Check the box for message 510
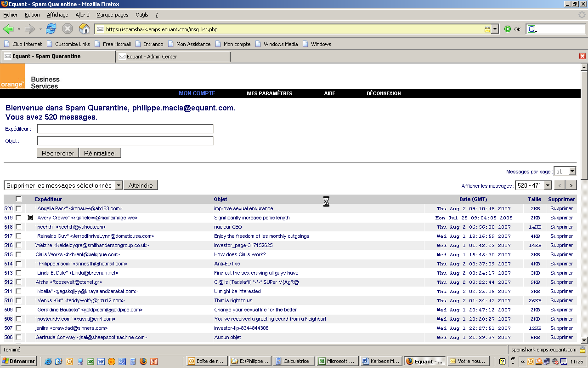 18,300
